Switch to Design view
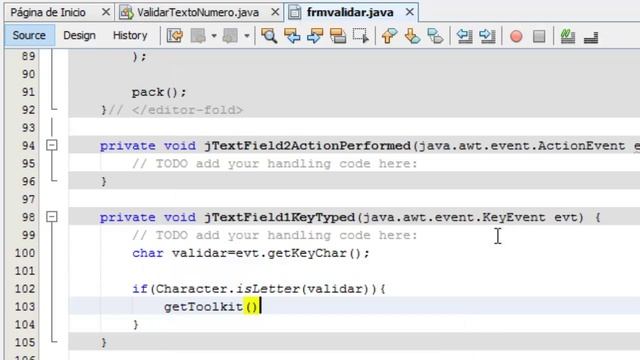 coord(79,36)
